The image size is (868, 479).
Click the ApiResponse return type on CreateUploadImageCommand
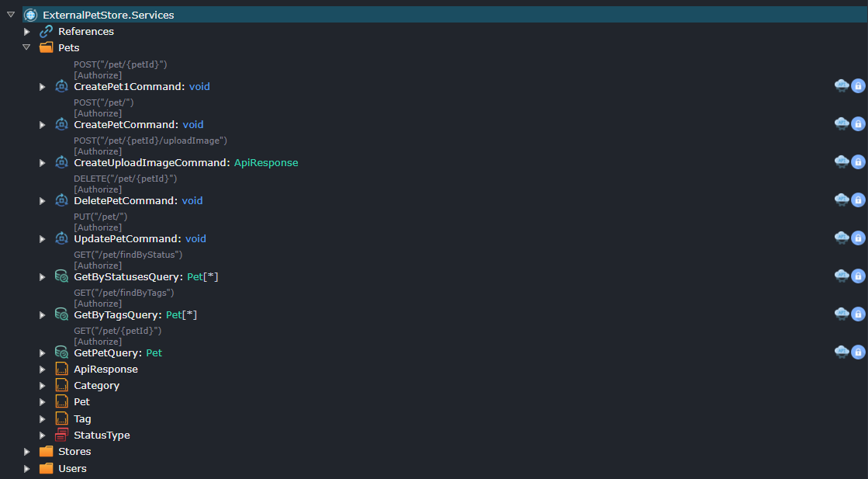coord(266,163)
